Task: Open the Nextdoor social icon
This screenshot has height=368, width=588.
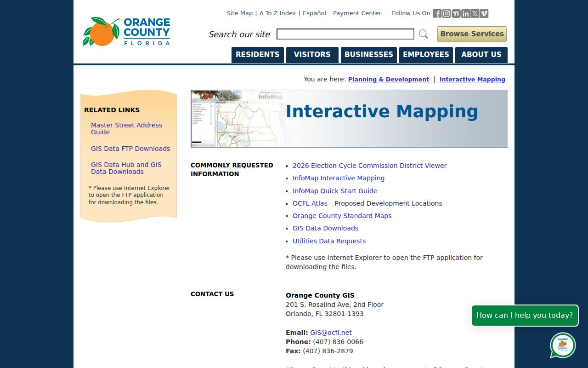Action: [x=456, y=13]
